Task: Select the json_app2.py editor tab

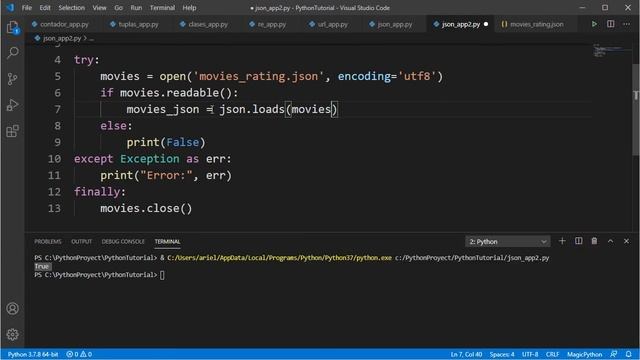Action: (460, 24)
